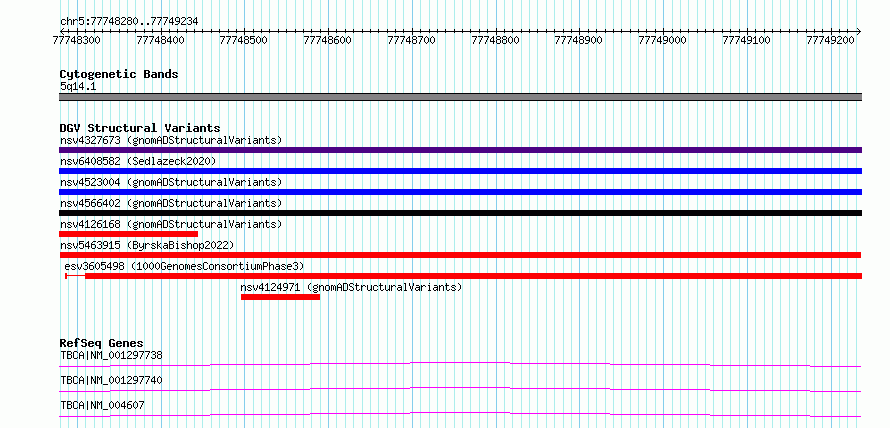Click ruler position 77748700
Screen dimensions: 890x428
pyautogui.click(x=412, y=40)
